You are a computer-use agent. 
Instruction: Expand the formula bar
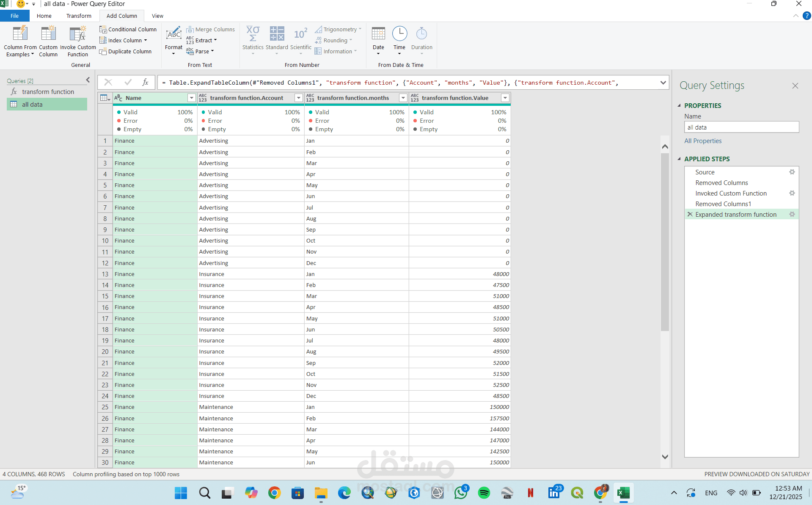tap(663, 83)
